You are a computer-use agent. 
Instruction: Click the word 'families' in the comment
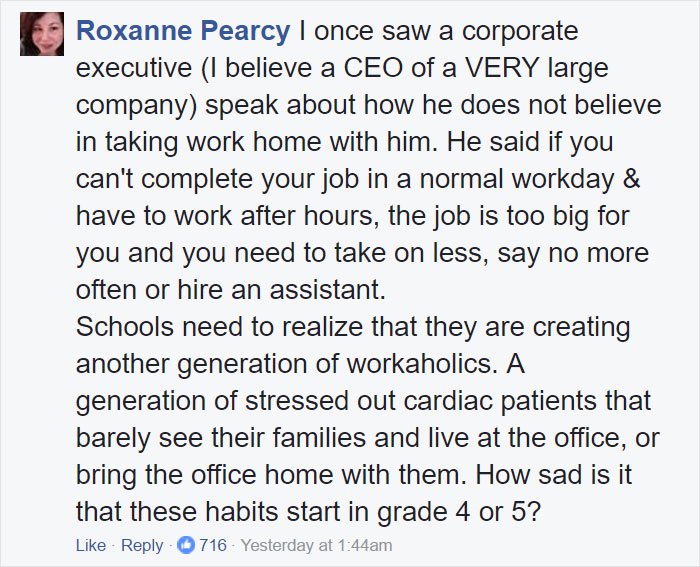(319, 438)
